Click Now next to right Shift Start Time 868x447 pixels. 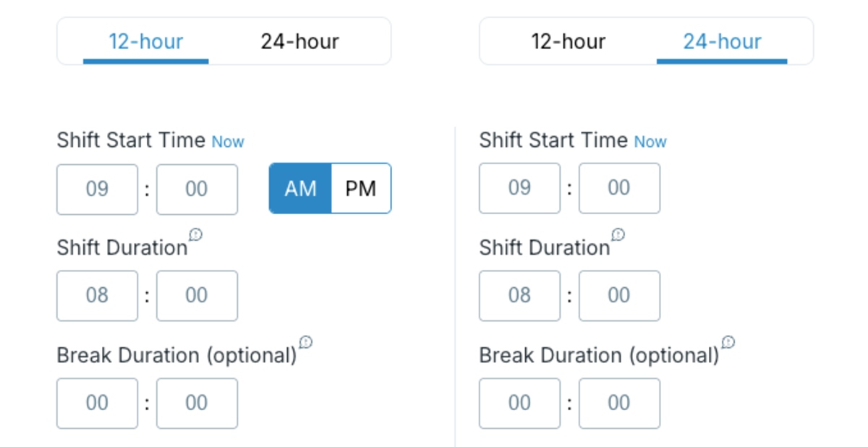(x=650, y=142)
